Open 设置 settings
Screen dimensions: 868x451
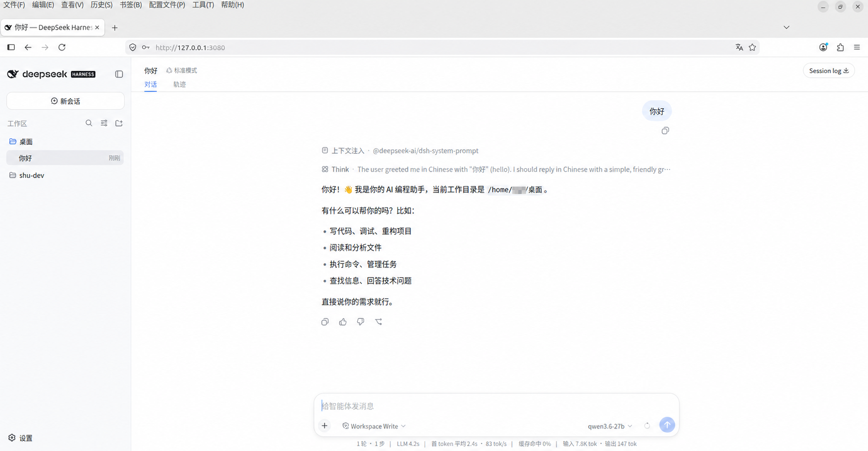click(x=20, y=438)
